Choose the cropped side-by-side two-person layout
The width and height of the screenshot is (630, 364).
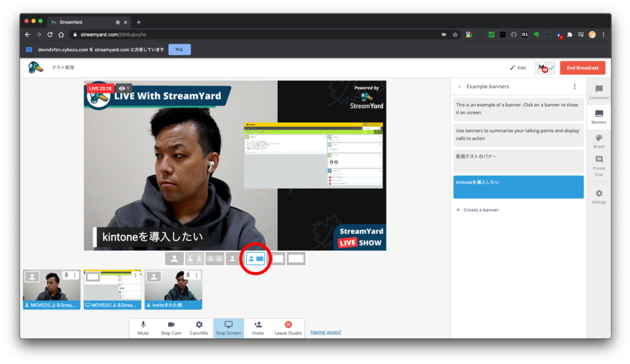pyautogui.click(x=195, y=259)
